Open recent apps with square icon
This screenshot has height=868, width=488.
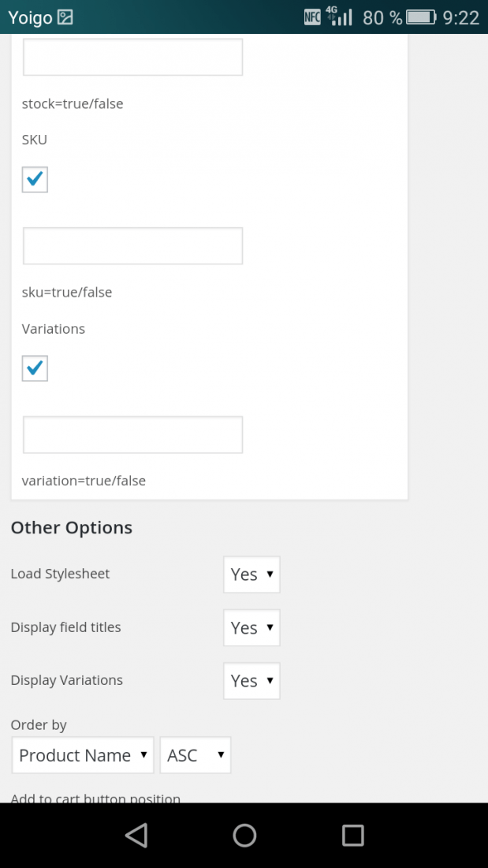tap(352, 835)
